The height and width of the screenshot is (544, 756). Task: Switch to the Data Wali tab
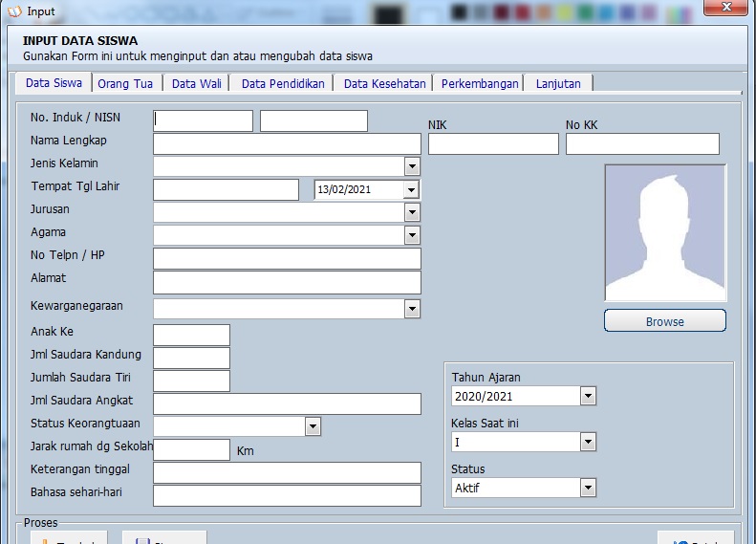coord(196,84)
